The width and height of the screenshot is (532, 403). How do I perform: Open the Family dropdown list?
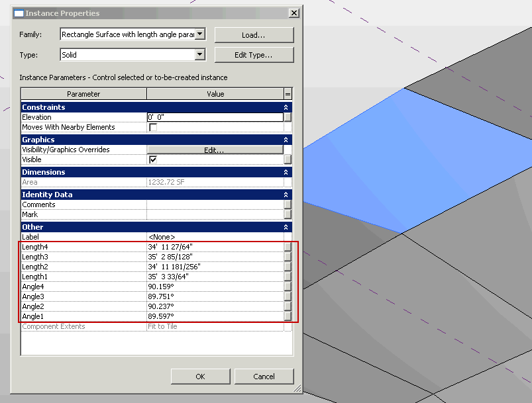click(x=199, y=34)
